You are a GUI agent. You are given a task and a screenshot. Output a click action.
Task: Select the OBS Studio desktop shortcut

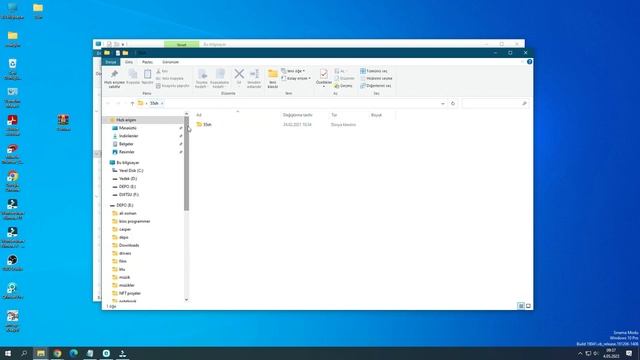[x=12, y=263]
